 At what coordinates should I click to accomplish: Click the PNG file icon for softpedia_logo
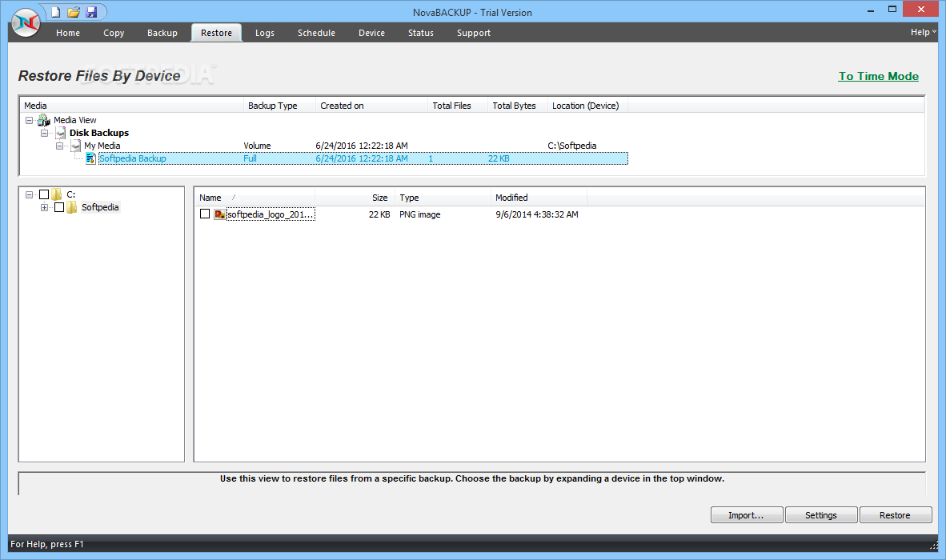[219, 214]
